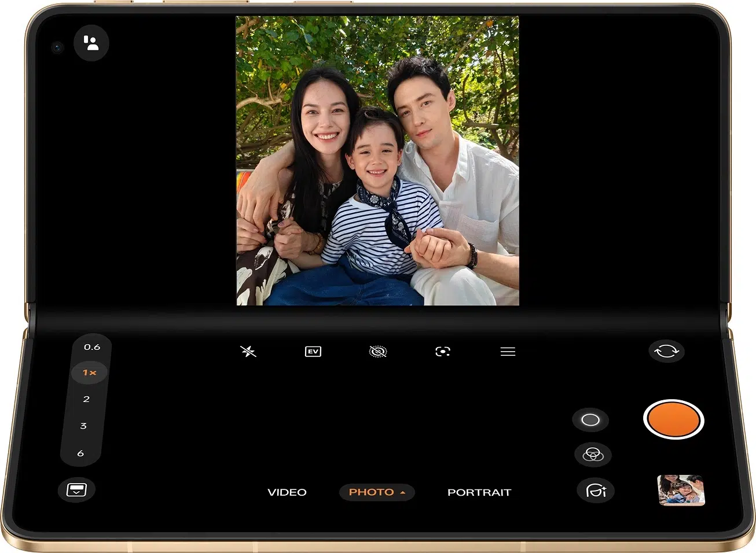Viewport: 756px width, 553px height.
Task: Switch to VIDEO mode
Action: click(287, 492)
